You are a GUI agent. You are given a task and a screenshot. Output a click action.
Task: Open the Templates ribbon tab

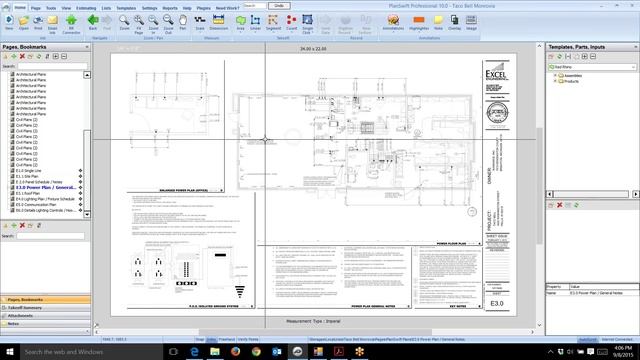click(126, 8)
